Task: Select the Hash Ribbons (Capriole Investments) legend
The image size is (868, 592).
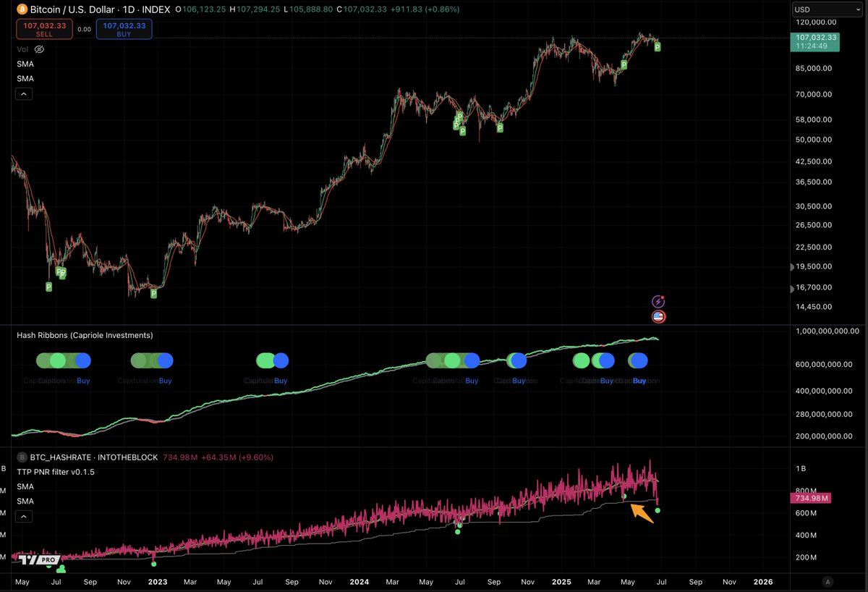Action: coord(85,335)
